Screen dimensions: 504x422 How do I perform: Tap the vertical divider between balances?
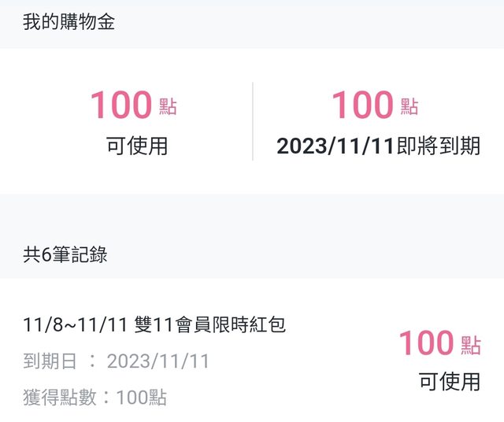tap(253, 121)
